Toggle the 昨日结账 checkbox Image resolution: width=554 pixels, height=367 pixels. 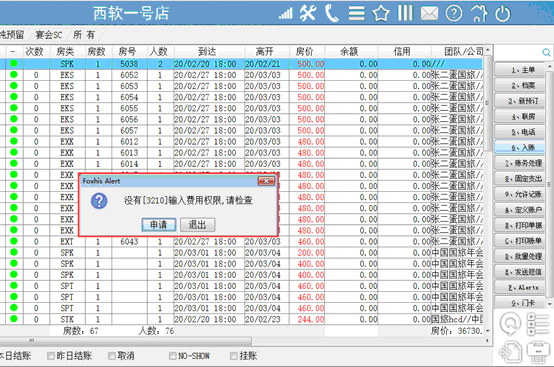(x=51, y=356)
